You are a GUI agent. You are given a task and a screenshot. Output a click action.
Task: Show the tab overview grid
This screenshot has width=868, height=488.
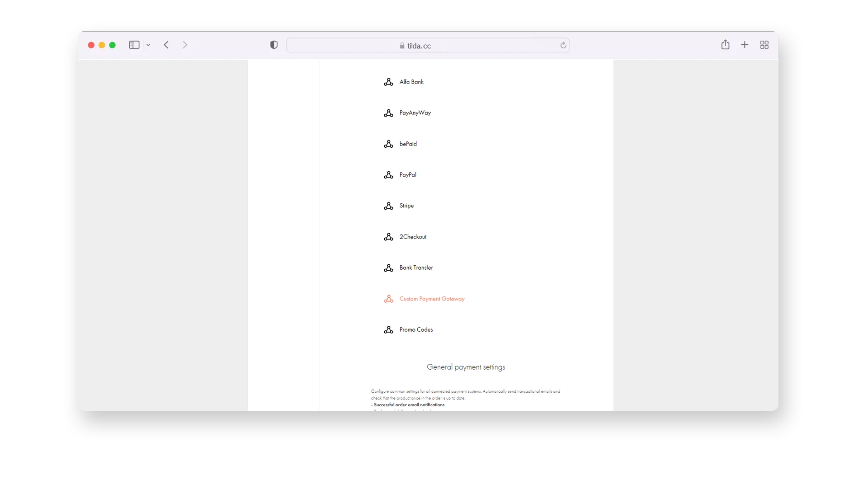click(764, 45)
